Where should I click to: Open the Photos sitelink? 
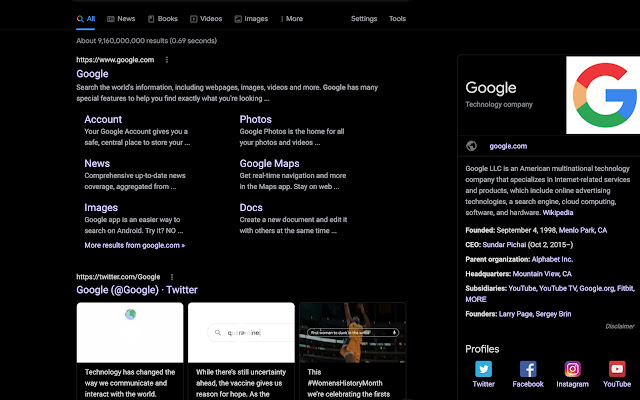pyautogui.click(x=256, y=119)
